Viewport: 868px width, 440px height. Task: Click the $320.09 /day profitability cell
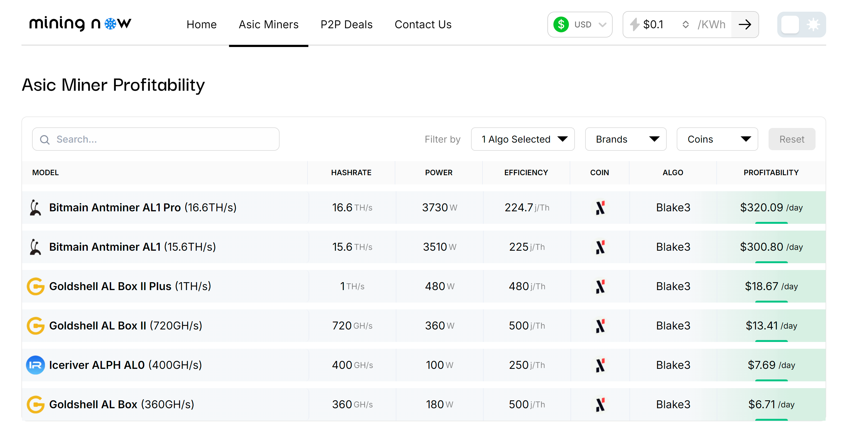click(x=771, y=208)
